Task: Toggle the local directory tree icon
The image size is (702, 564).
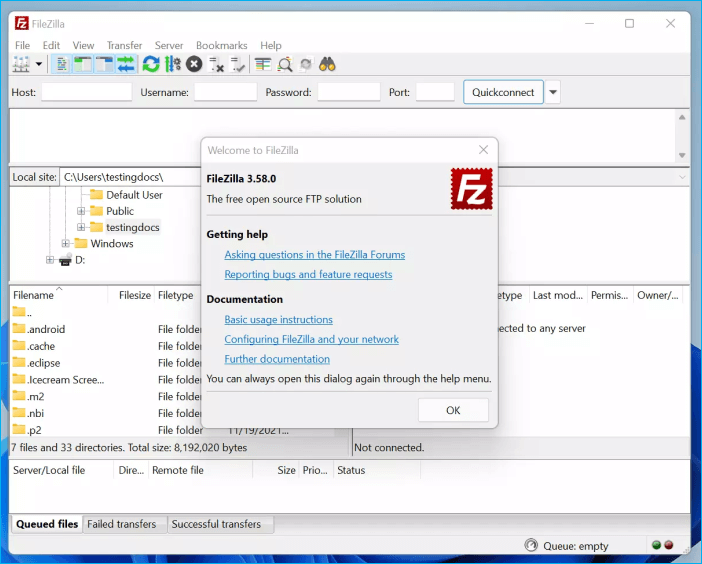Action: (x=83, y=64)
